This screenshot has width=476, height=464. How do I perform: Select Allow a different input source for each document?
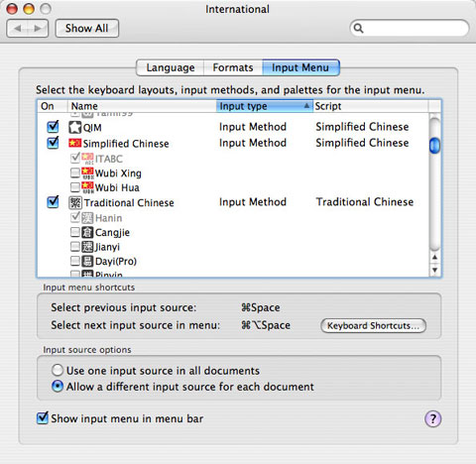click(x=58, y=386)
